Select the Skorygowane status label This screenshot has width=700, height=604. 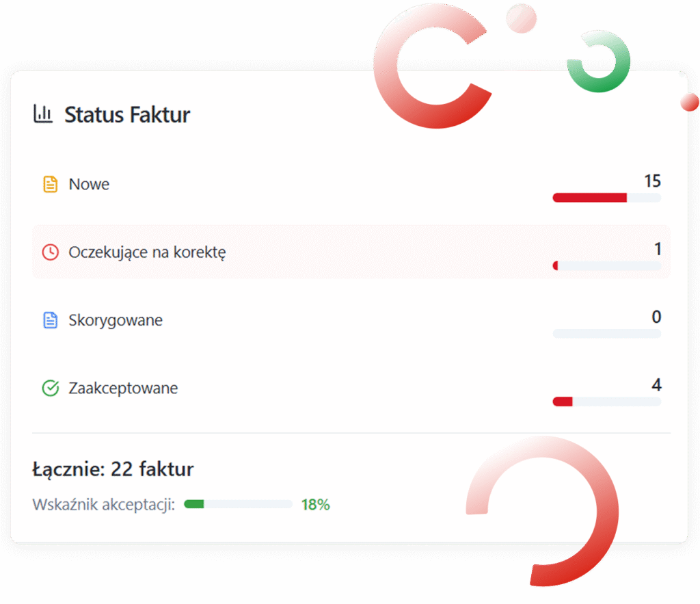[x=116, y=320]
